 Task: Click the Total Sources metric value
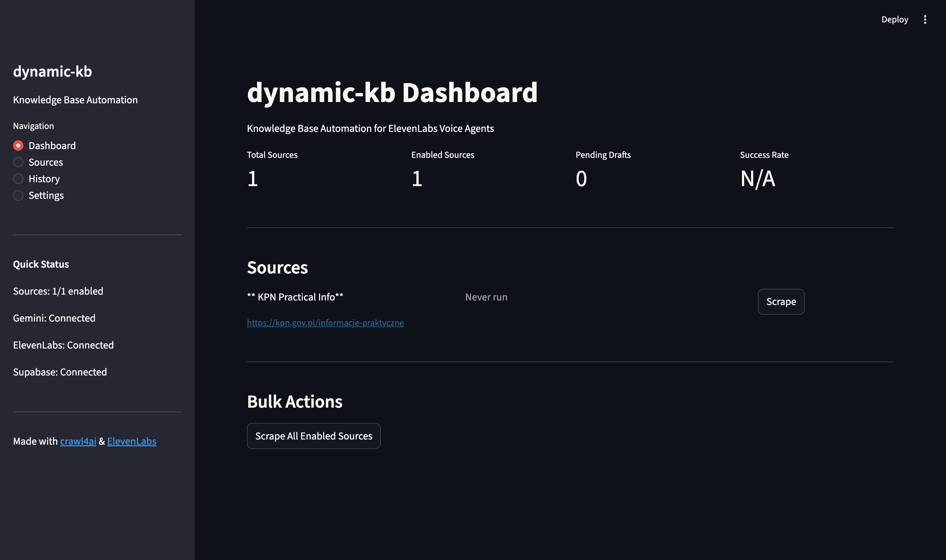click(x=252, y=178)
